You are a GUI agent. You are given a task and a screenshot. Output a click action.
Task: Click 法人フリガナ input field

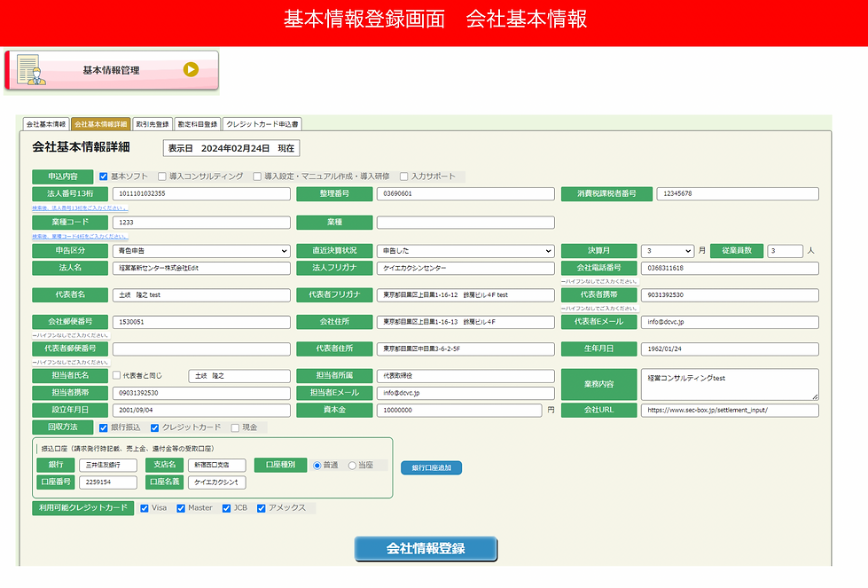coord(465,268)
